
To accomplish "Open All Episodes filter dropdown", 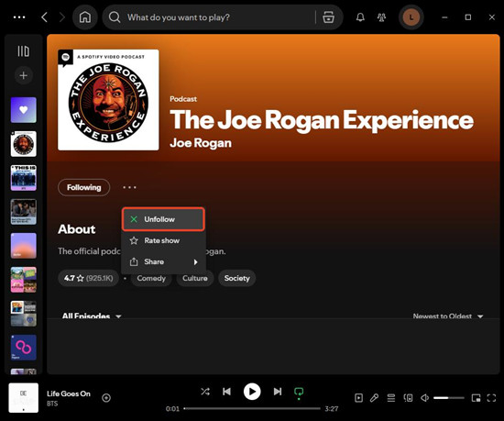I will (x=92, y=316).
